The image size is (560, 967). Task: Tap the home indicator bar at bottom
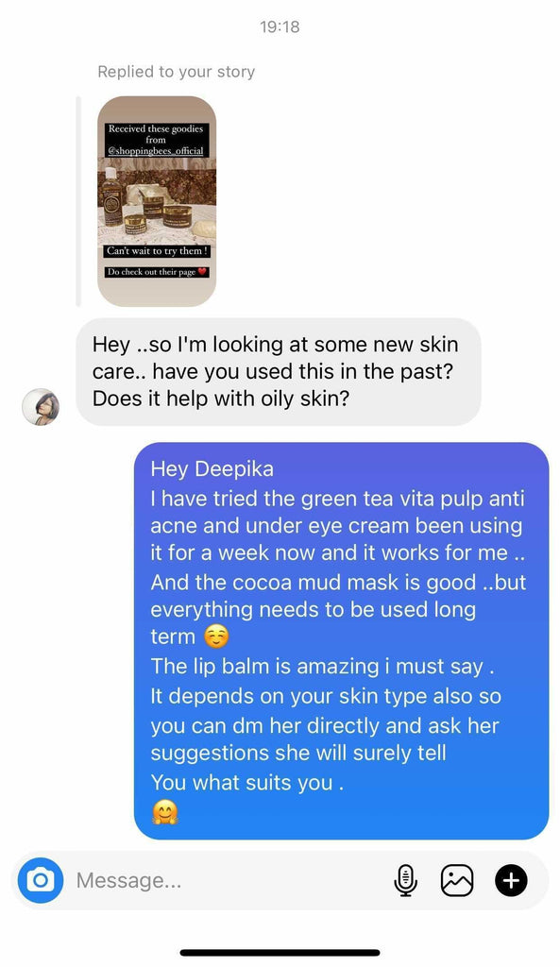coord(280,952)
